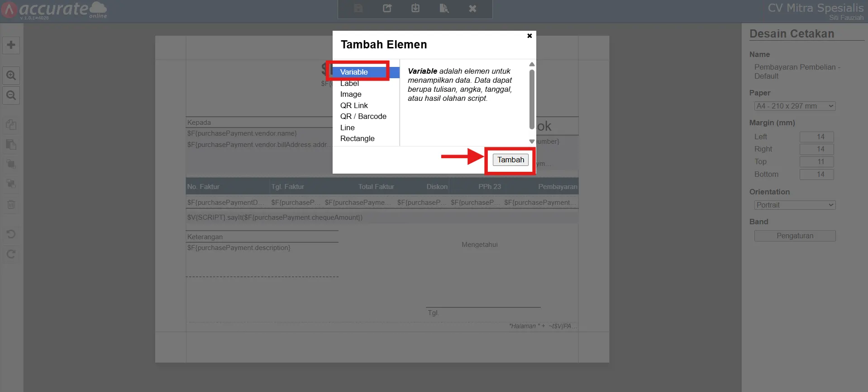Click the trash delete icon
The image size is (868, 392).
pos(11,204)
